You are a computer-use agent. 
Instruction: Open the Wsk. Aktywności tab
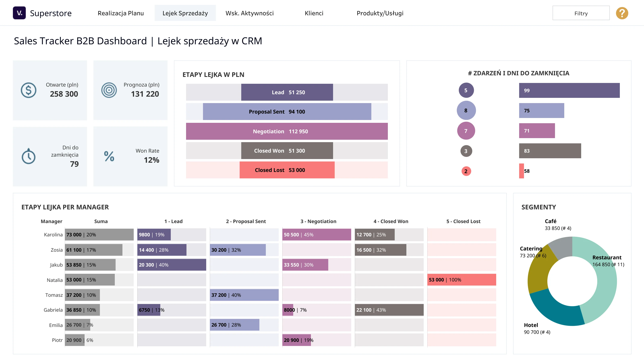(x=250, y=13)
